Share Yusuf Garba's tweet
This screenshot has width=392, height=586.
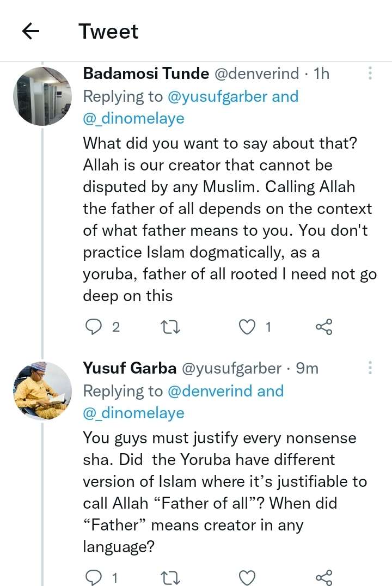tap(323, 577)
